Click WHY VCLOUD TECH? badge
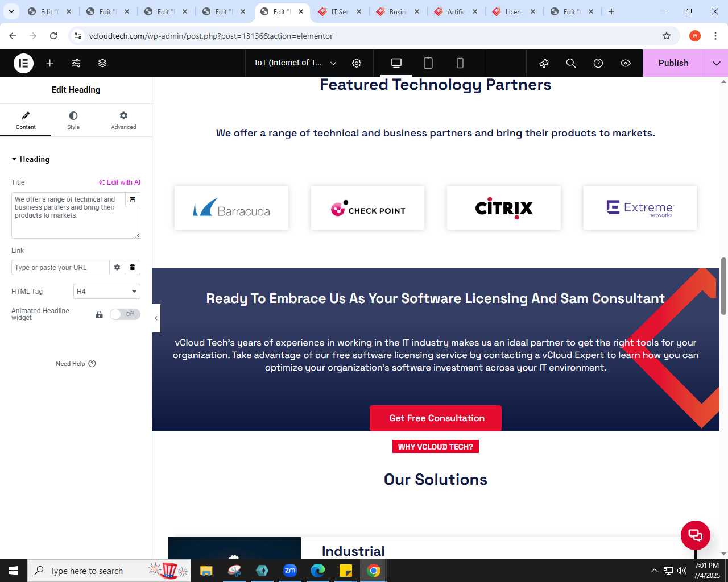This screenshot has height=582, width=728. (x=436, y=447)
